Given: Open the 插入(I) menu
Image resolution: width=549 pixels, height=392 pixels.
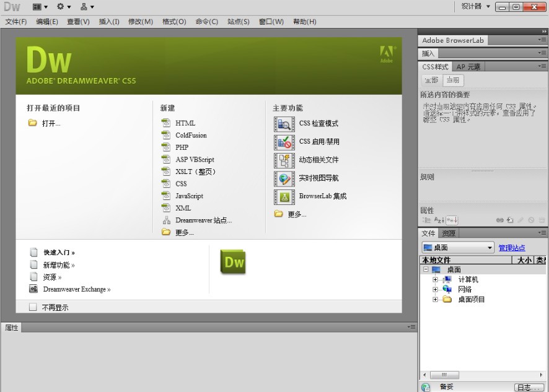Looking at the screenshot, I should pyautogui.click(x=109, y=22).
